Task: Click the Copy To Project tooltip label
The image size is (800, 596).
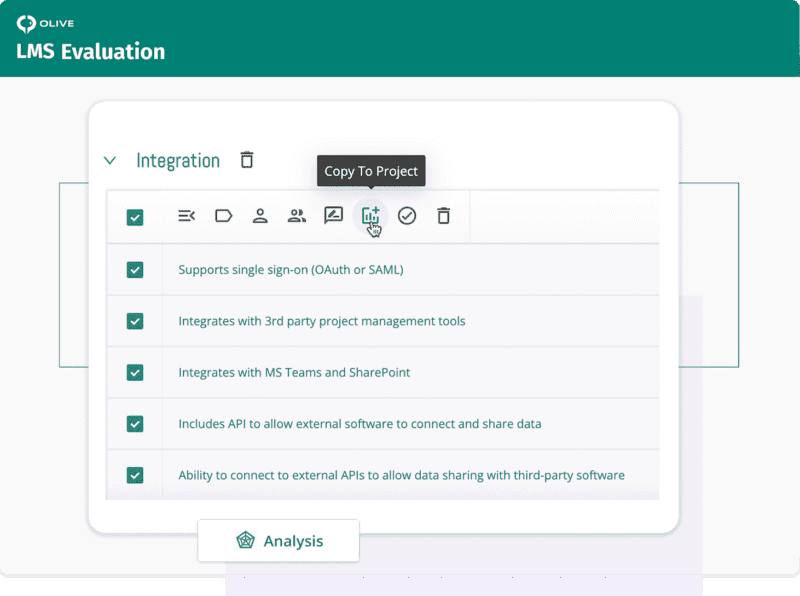Action: tap(370, 171)
